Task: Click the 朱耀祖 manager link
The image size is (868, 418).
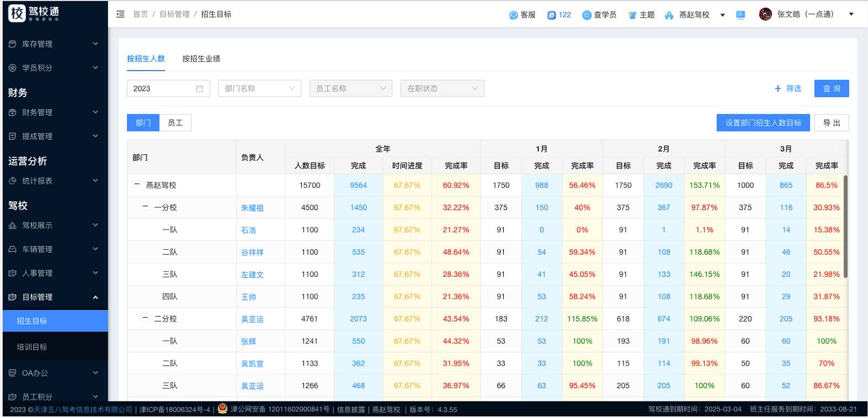Action: (x=252, y=208)
